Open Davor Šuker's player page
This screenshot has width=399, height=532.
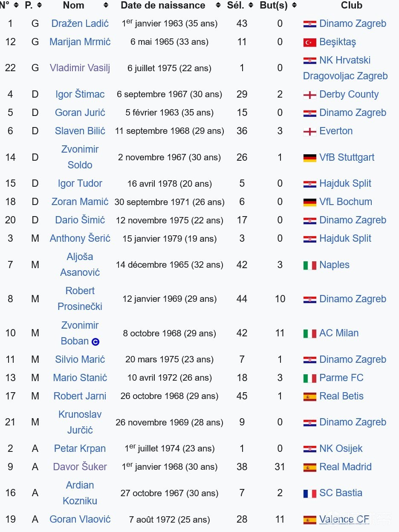coord(80,467)
